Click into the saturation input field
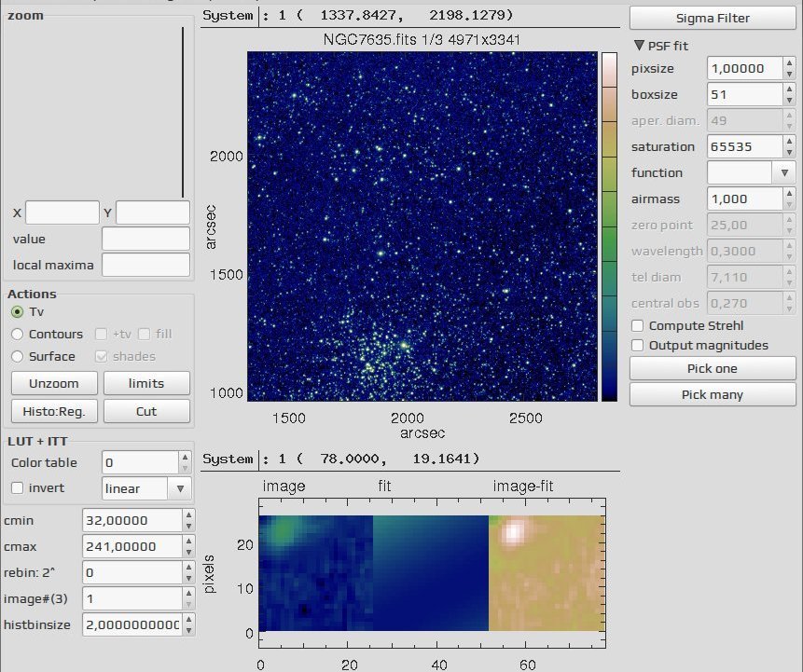This screenshot has height=672, width=803. coord(745,147)
